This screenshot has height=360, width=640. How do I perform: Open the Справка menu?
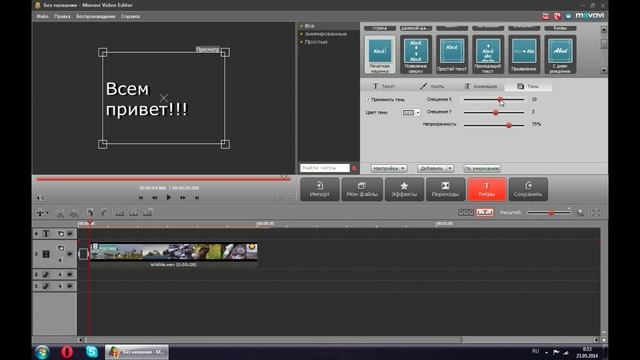(x=130, y=16)
